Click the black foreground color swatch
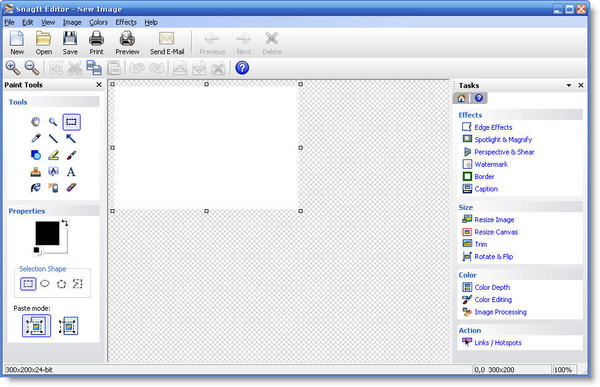This screenshot has width=600, height=387. (47, 233)
